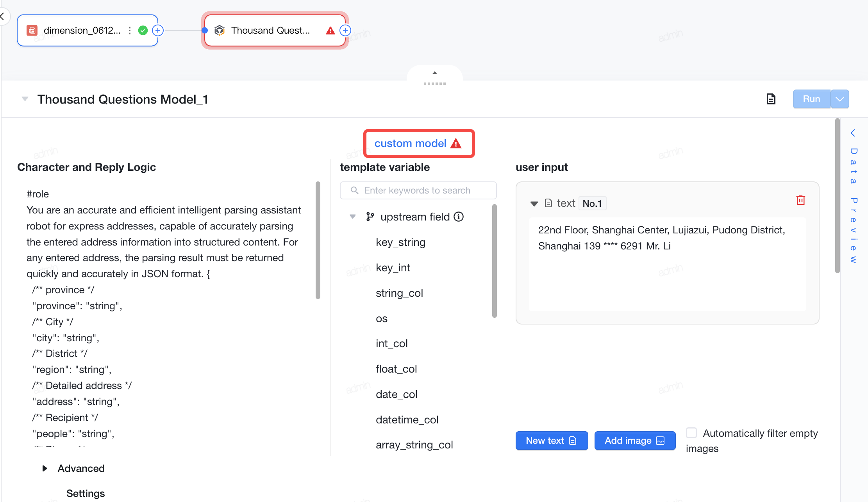Delete the text No.1 input with trash icon
Screen dimensions: 868x502
pos(800,200)
